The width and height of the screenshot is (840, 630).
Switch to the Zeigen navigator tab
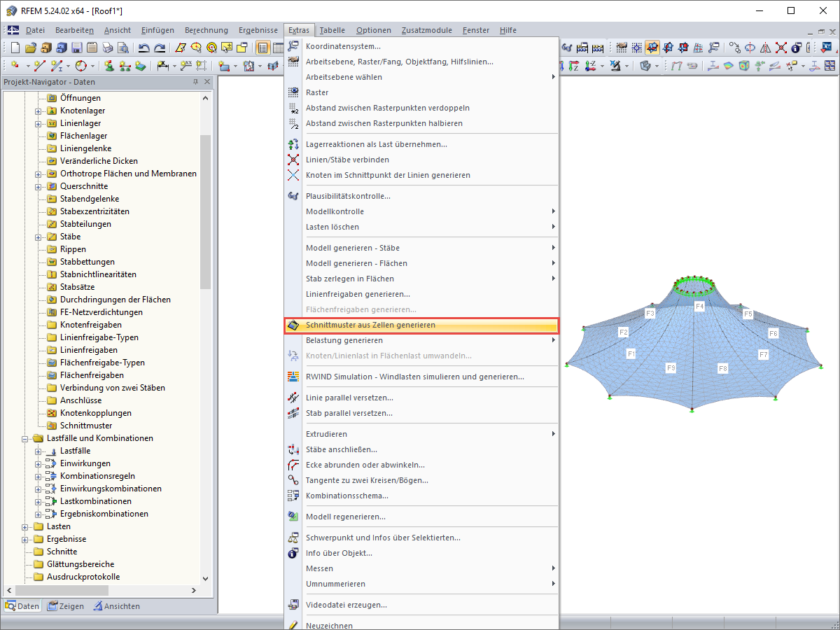(x=66, y=606)
